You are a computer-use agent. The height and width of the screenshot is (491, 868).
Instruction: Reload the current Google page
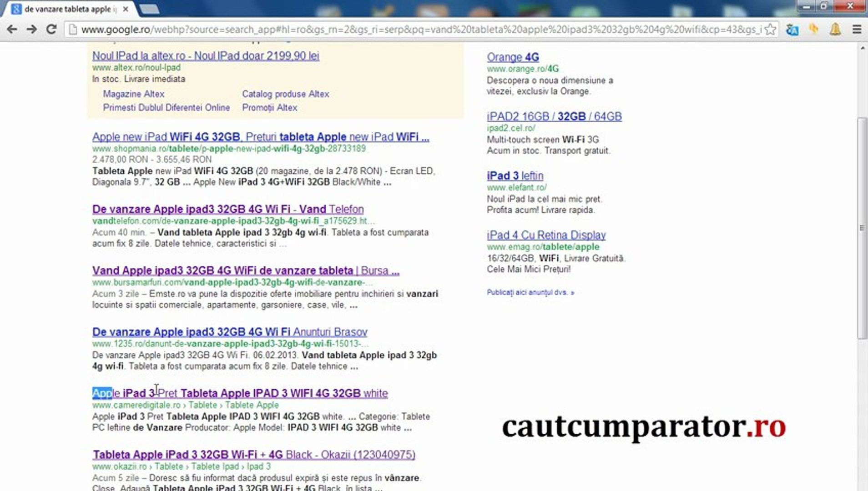[51, 30]
